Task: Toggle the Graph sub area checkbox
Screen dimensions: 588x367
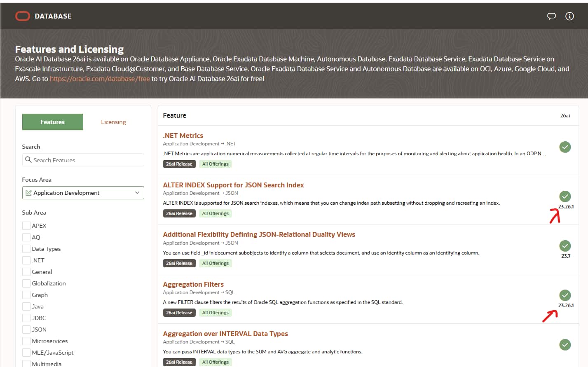Action: 26,295
